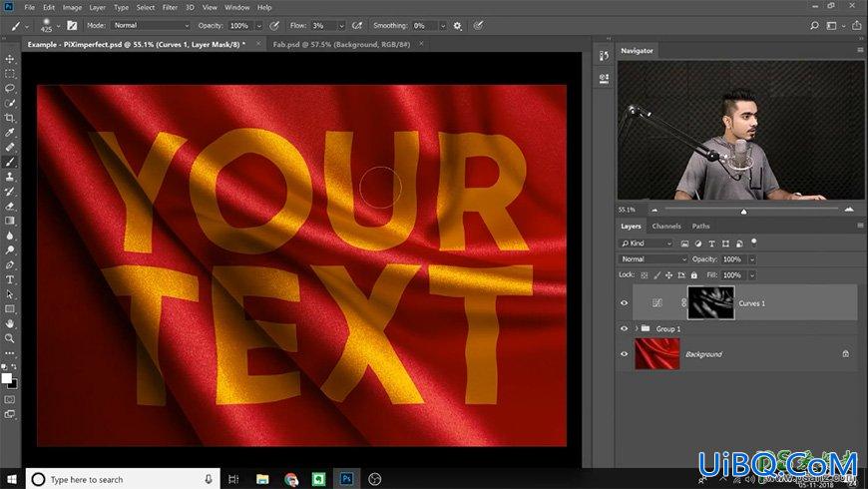The image size is (868, 489).
Task: Click the Curves 1 layer mask thumbnail
Action: click(710, 302)
